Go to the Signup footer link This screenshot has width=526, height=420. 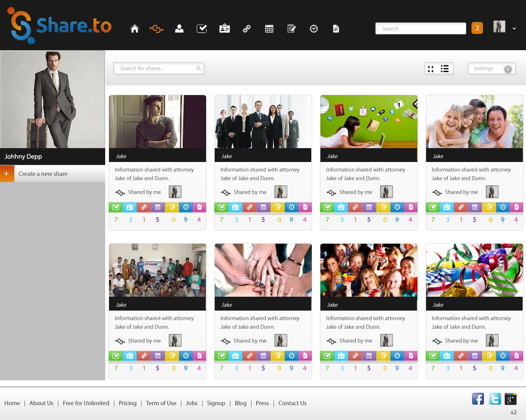pyautogui.click(x=216, y=403)
